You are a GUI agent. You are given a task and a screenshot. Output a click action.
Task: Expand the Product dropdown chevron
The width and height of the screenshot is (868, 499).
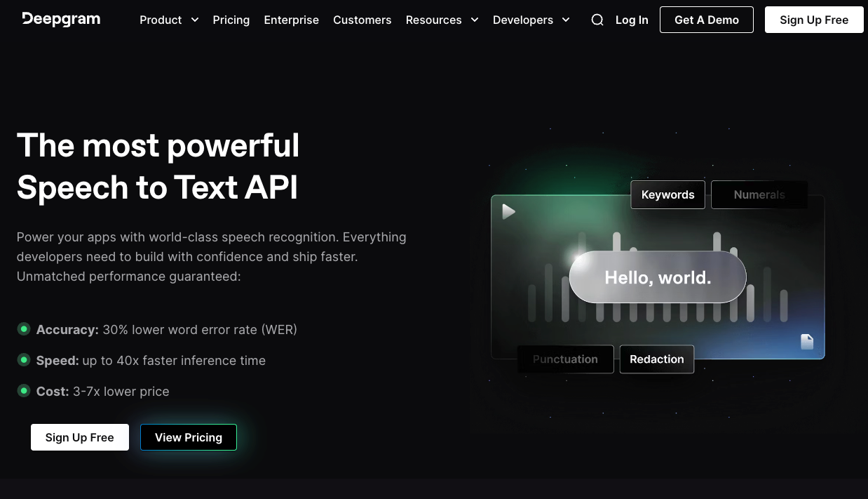click(195, 20)
